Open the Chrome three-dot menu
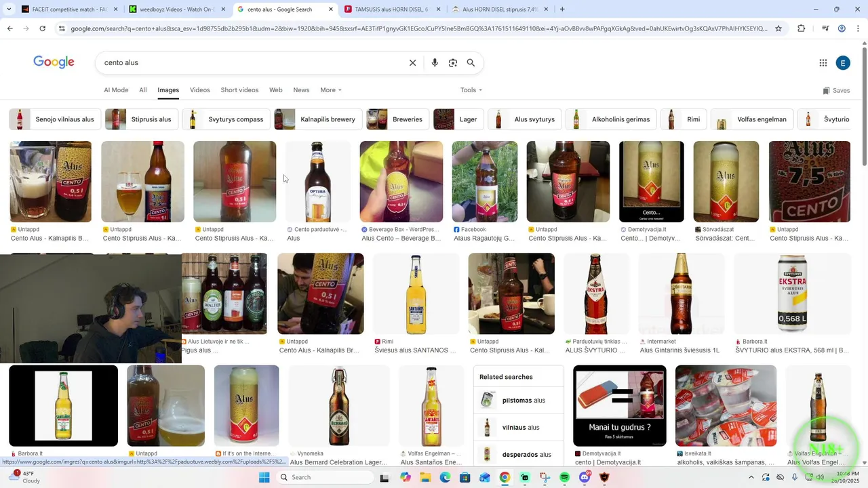 coord(858,28)
